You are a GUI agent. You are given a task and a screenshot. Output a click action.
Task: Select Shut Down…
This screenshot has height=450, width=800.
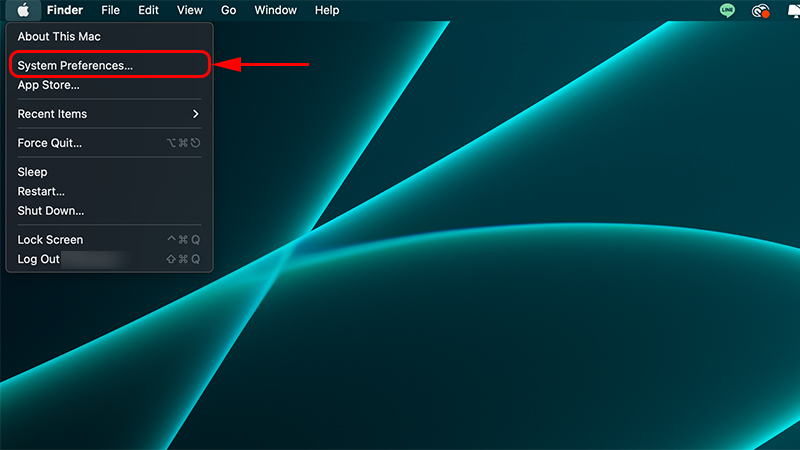point(109,211)
